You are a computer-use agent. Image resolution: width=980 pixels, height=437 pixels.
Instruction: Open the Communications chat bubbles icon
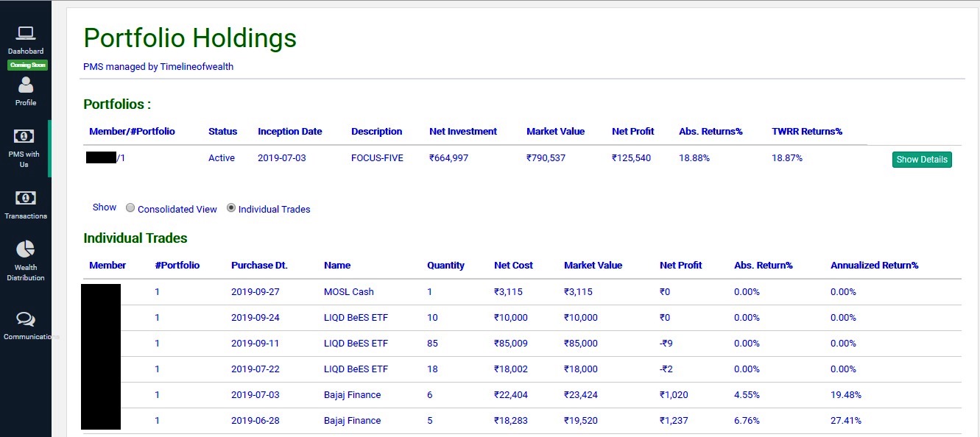pyautogui.click(x=26, y=319)
